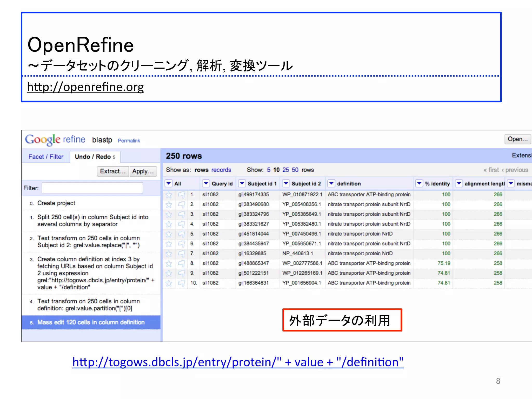The height and width of the screenshot is (399, 532).
Task: Click the 75.19 identity value
Action: [x=444, y=263]
